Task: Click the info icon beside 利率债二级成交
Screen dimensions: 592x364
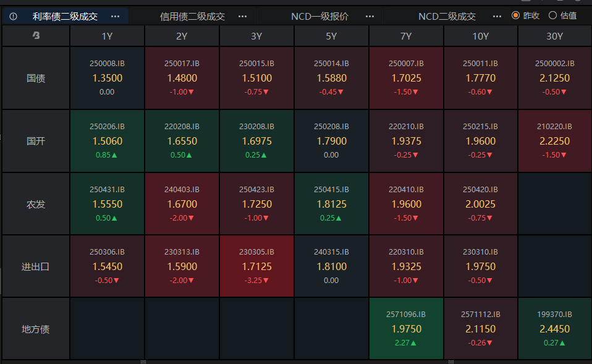Action: coord(13,16)
